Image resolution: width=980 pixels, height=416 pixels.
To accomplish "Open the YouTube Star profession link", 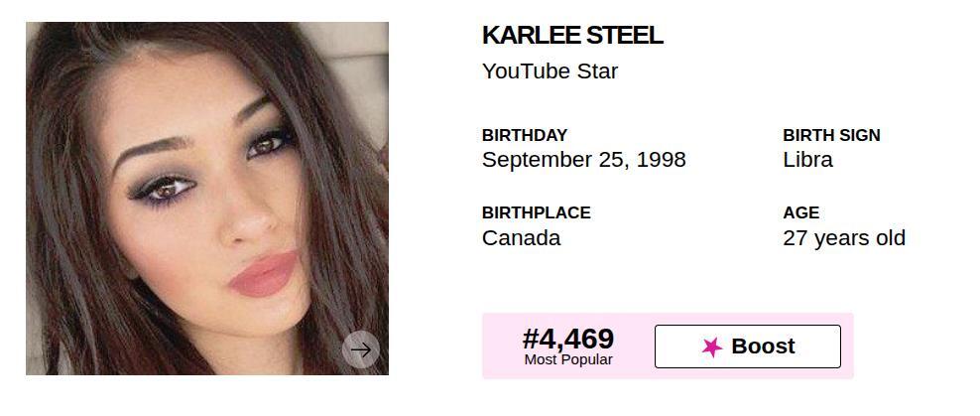I will pos(550,71).
